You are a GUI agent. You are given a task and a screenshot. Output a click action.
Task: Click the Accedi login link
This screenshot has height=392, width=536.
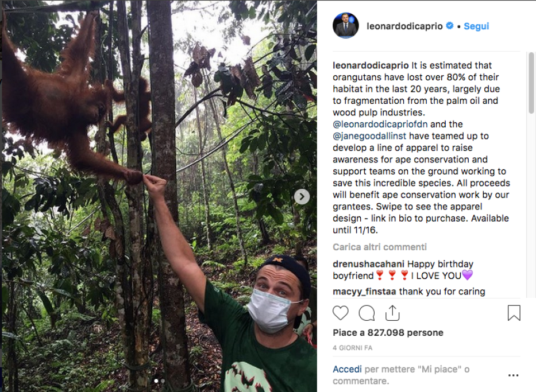[x=347, y=370]
